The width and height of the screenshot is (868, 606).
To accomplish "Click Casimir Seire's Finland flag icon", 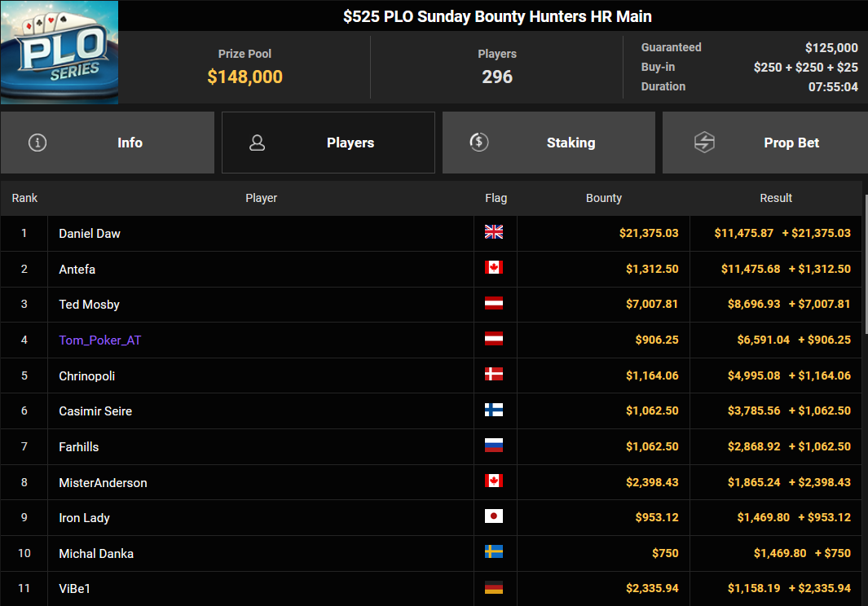I will [x=494, y=410].
